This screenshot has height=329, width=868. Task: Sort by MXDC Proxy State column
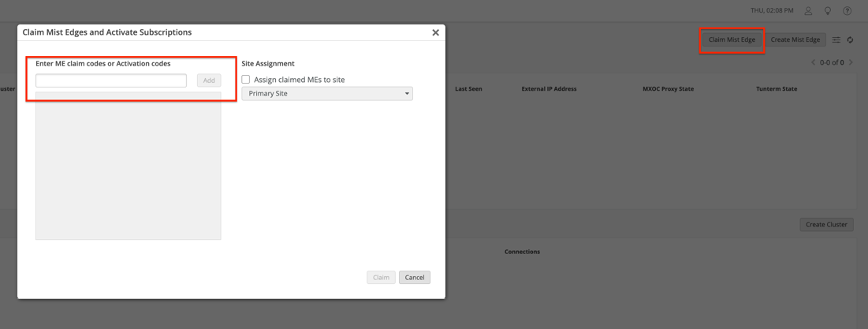click(668, 89)
